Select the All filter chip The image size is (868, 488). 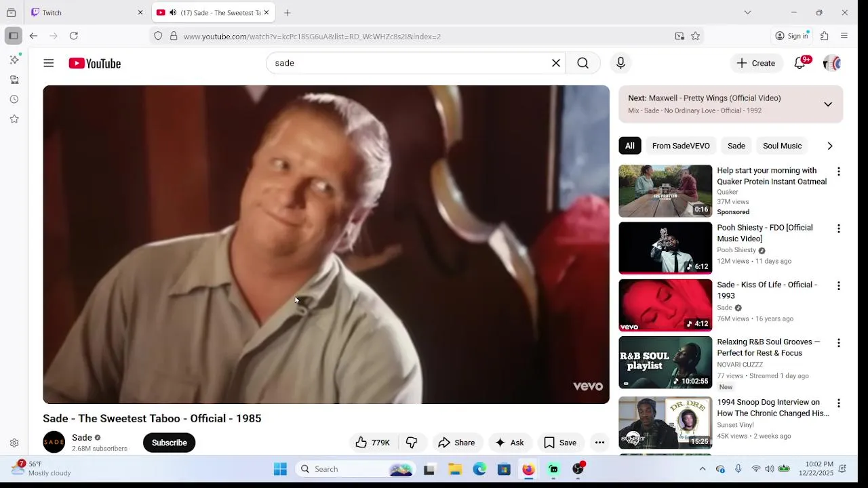(x=630, y=146)
